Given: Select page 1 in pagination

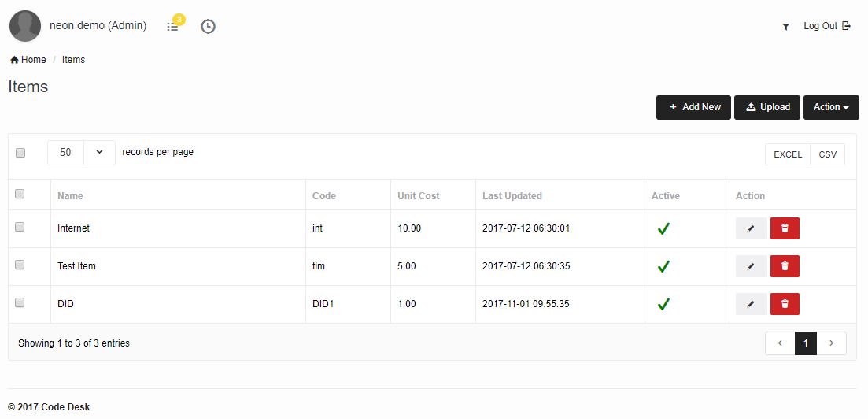Looking at the screenshot, I should 805,343.
